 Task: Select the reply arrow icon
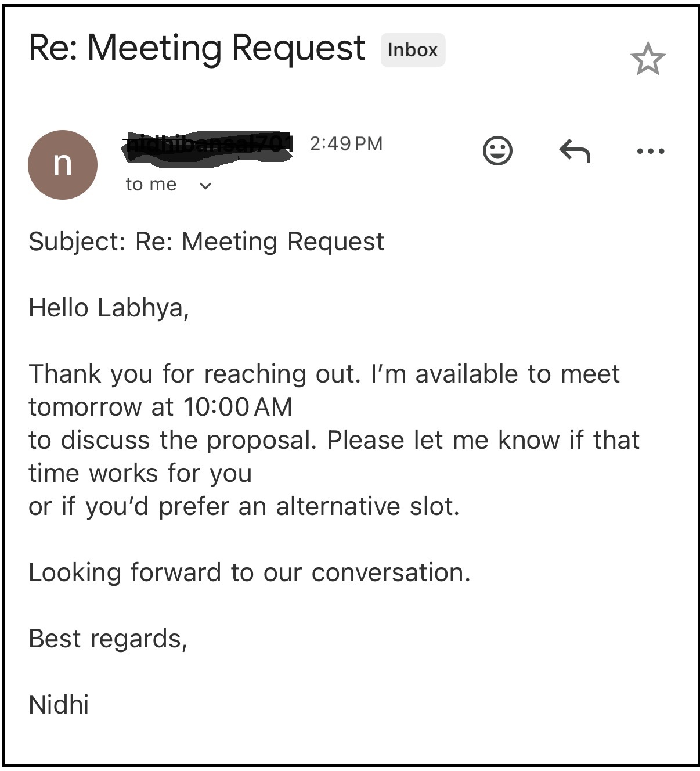(575, 150)
